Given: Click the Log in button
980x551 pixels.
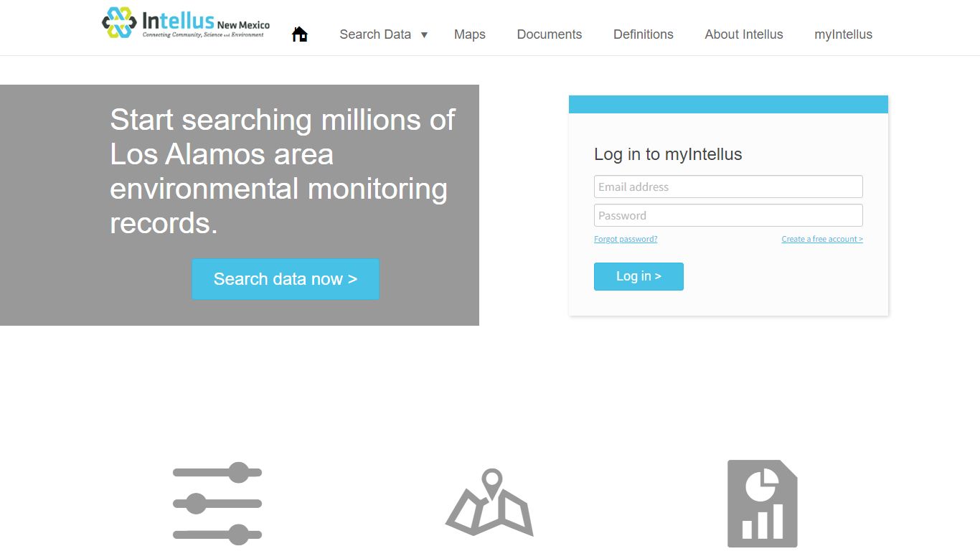Looking at the screenshot, I should [x=639, y=276].
